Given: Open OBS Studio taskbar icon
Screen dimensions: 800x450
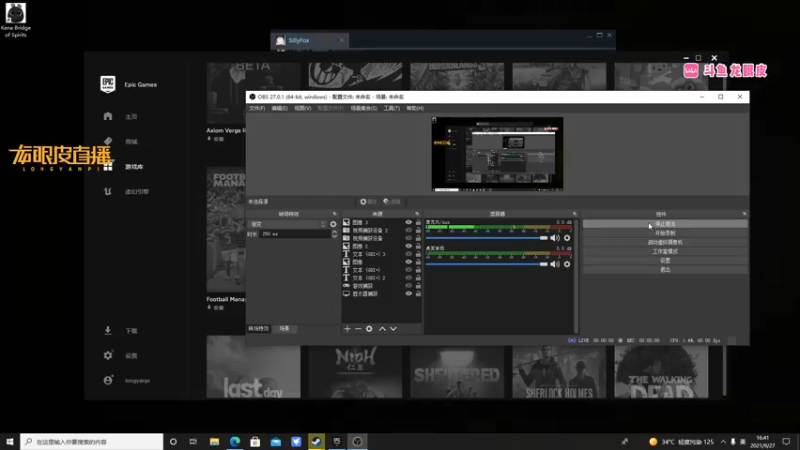Looking at the screenshot, I should point(357,442).
